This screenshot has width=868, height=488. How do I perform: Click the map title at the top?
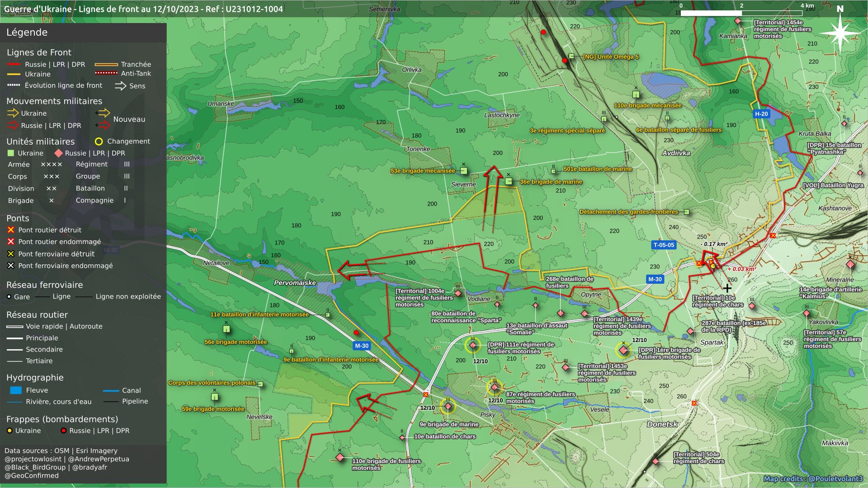(143, 9)
